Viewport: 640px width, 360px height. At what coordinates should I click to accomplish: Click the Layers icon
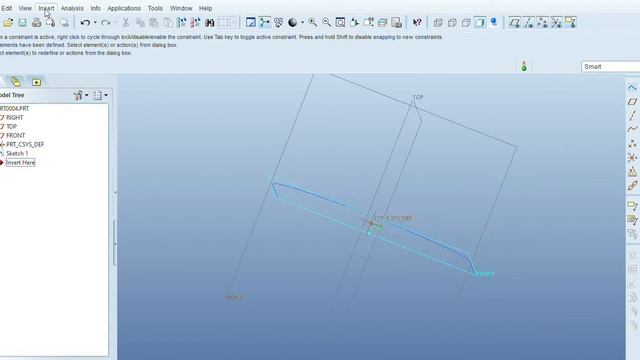(382, 23)
